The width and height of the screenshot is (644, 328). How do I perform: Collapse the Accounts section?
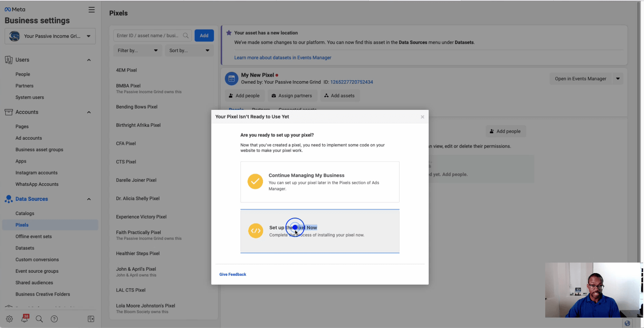(89, 112)
